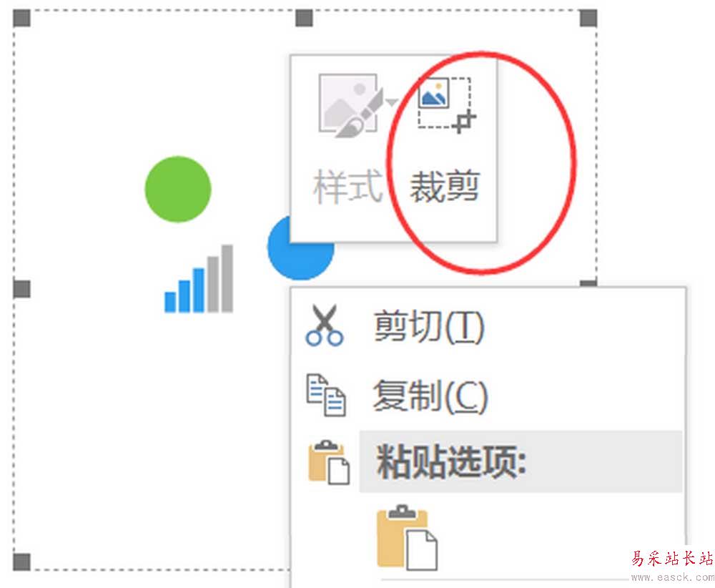The height and width of the screenshot is (588, 715).
Task: Click the Copy documents icon
Action: coord(325,395)
